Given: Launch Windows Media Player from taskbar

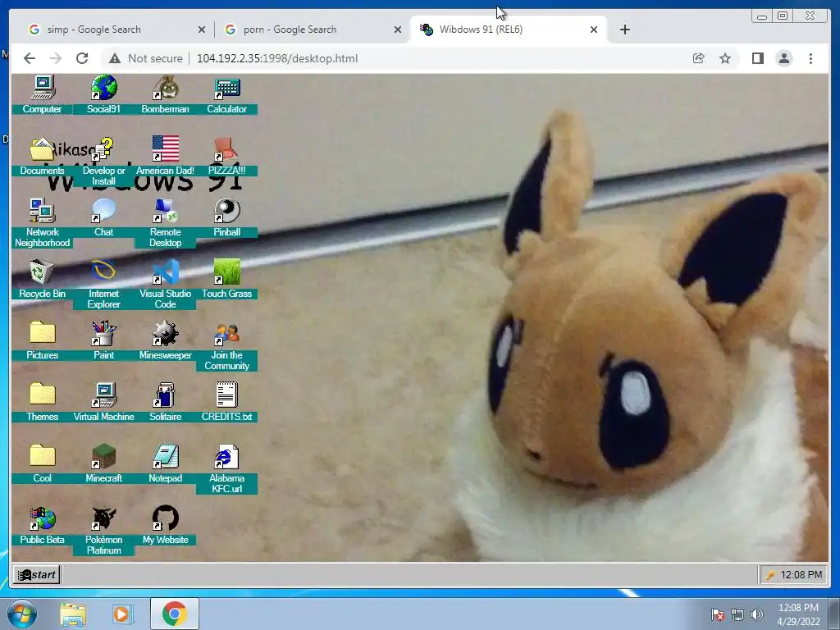Looking at the screenshot, I should [121, 614].
